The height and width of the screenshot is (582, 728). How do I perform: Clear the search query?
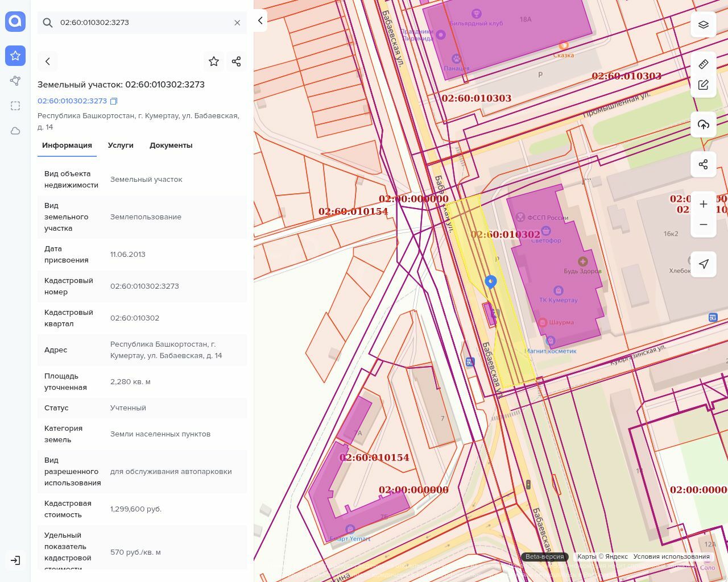click(237, 23)
